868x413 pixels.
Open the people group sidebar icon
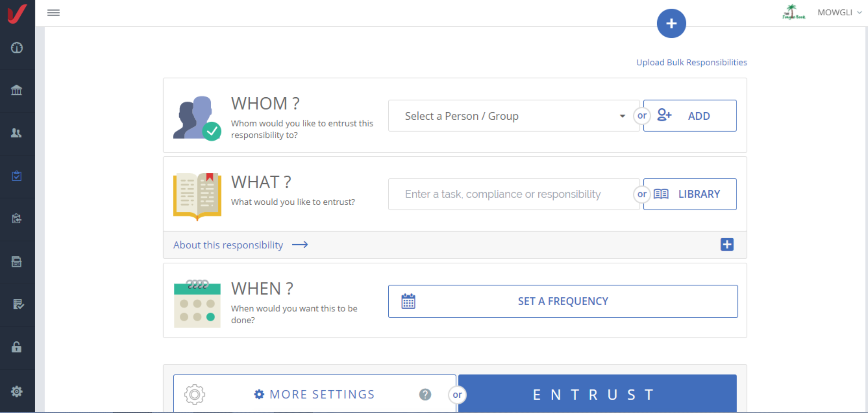(17, 133)
